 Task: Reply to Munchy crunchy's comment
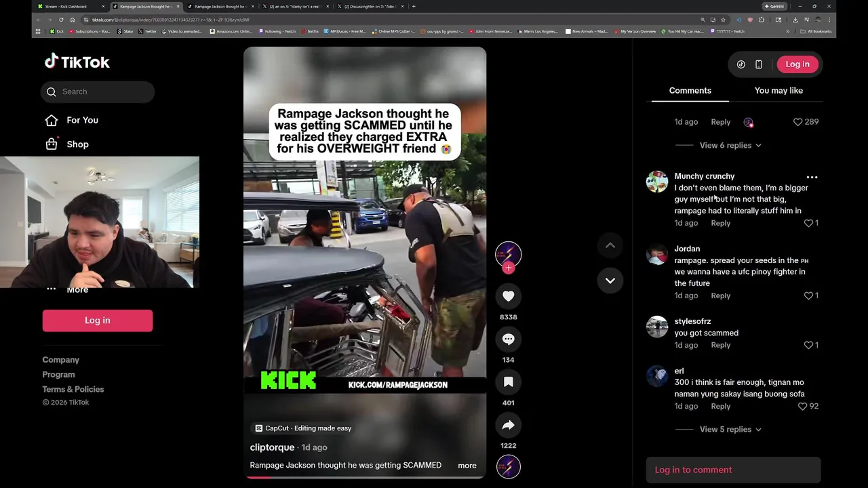tap(720, 223)
